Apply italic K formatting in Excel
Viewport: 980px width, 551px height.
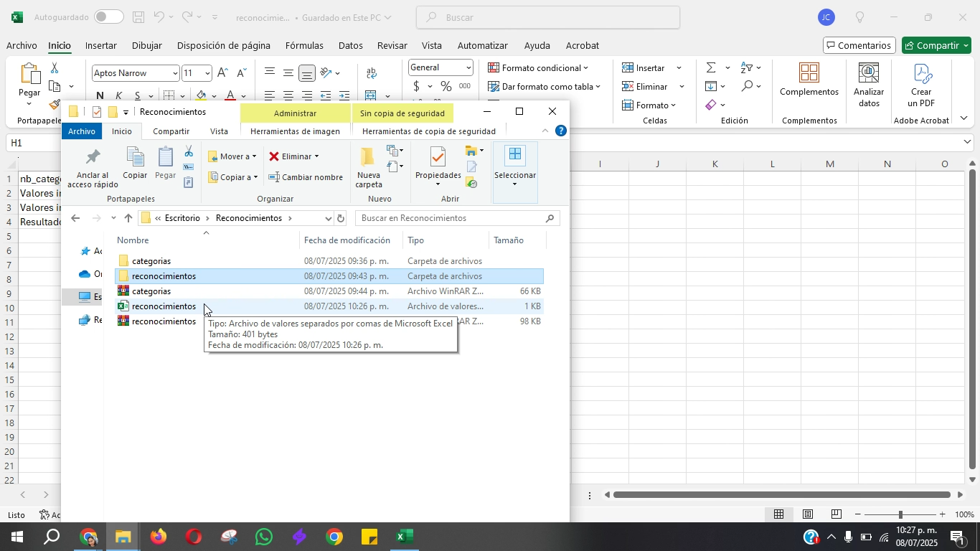(x=118, y=95)
